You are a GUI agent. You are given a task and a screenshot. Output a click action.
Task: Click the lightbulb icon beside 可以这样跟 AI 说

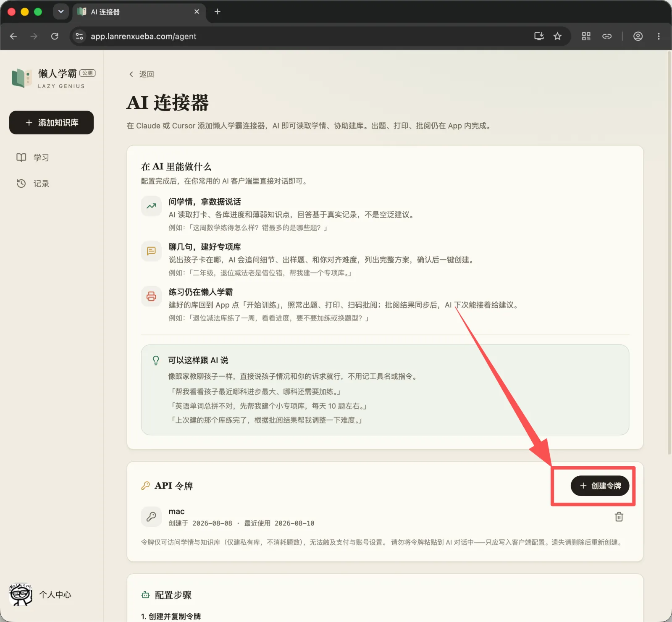click(156, 360)
